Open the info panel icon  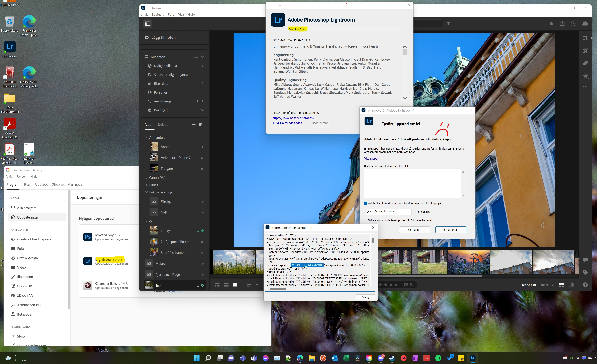point(585,285)
